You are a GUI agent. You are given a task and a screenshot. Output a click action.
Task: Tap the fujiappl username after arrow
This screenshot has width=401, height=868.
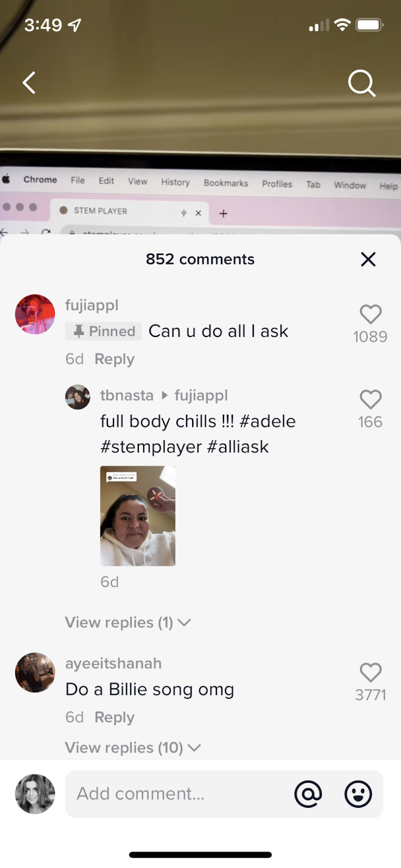click(x=201, y=395)
